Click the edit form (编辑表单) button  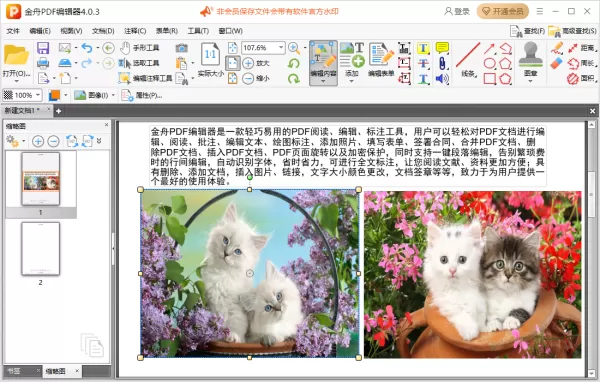(381, 60)
